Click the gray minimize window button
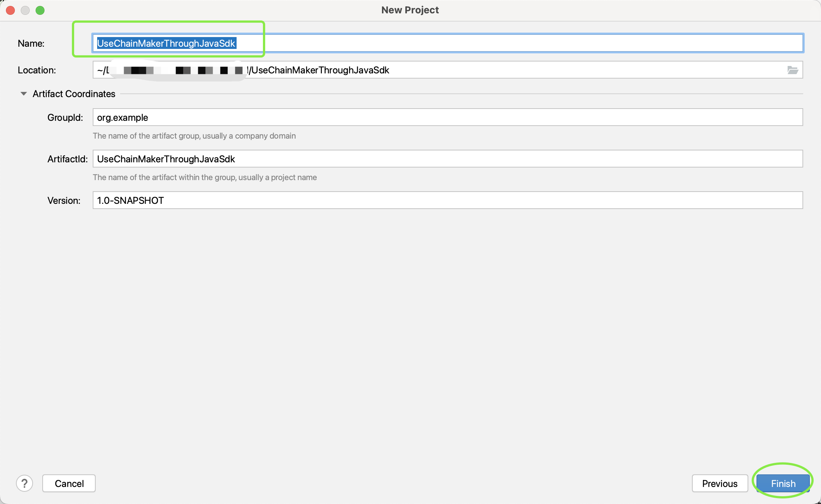 pyautogui.click(x=25, y=10)
